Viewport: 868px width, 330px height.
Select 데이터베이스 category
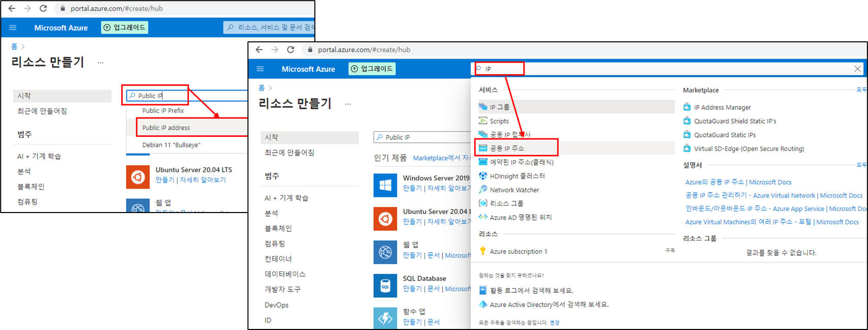point(285,274)
